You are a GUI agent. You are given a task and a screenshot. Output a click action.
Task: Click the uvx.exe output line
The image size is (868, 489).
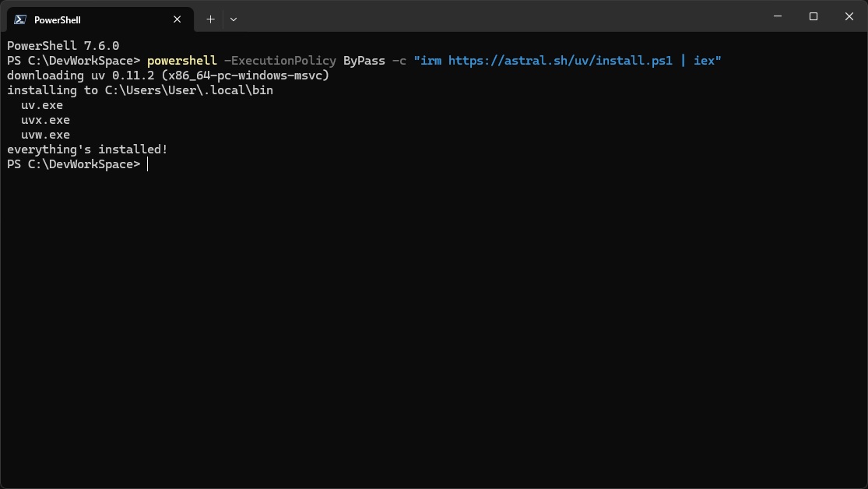point(45,120)
